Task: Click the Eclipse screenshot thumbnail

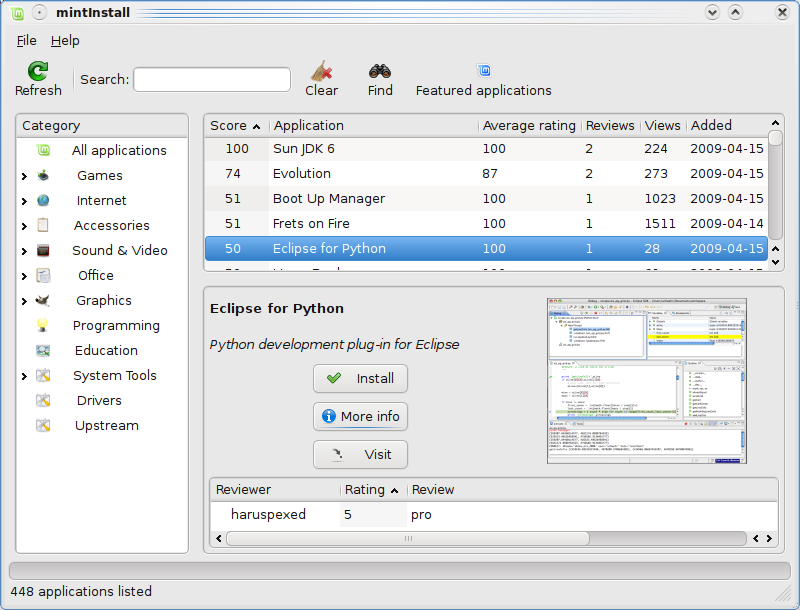Action: (x=647, y=381)
